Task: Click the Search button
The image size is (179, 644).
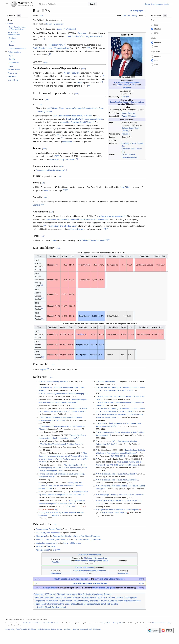Action: coord(92,4)
